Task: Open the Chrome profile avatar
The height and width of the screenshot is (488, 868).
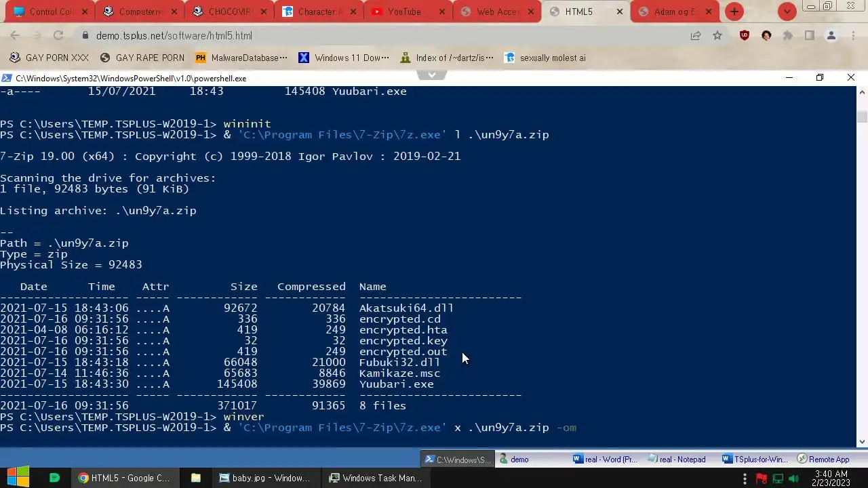Action: [831, 36]
